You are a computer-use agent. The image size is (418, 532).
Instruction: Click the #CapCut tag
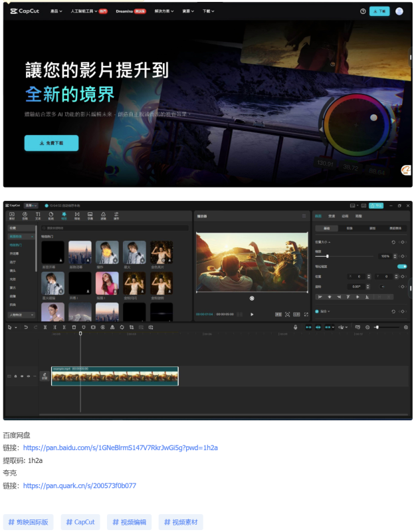click(x=80, y=522)
